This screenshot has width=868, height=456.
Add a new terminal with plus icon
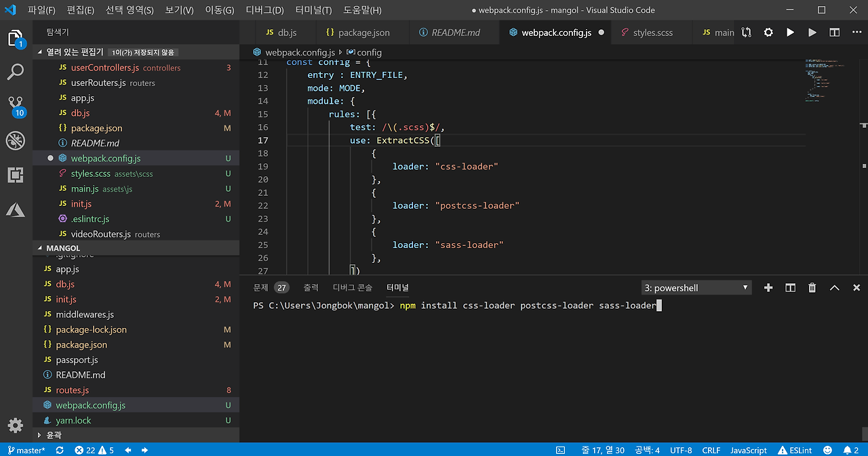click(x=768, y=288)
